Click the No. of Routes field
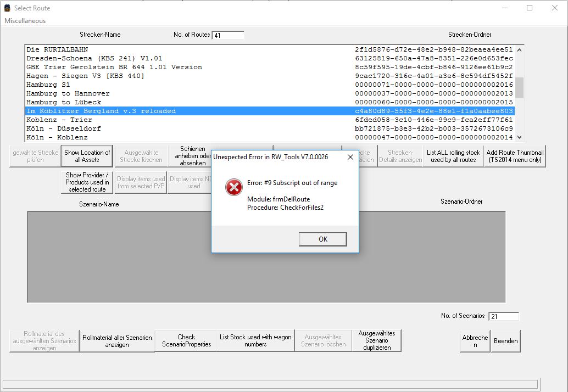Viewport: 568px width, 392px height. (x=228, y=35)
